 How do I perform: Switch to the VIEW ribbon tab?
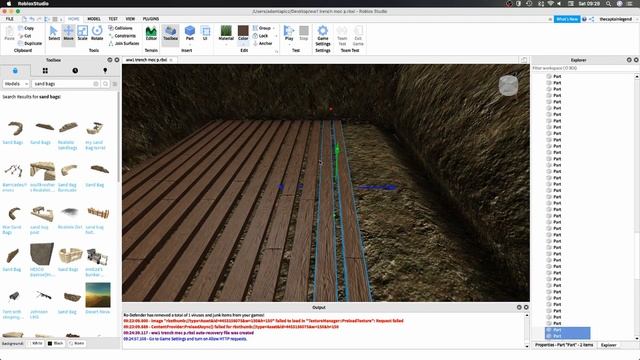pyautogui.click(x=130, y=19)
